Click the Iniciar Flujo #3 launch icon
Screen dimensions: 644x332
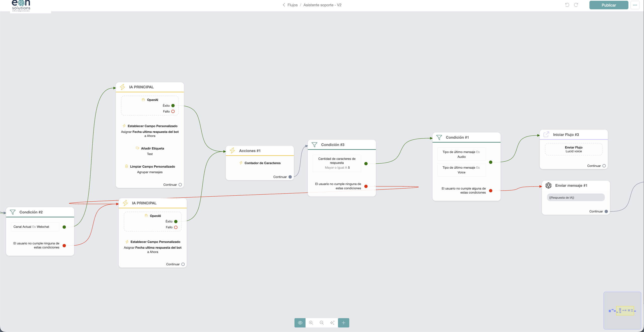546,135
